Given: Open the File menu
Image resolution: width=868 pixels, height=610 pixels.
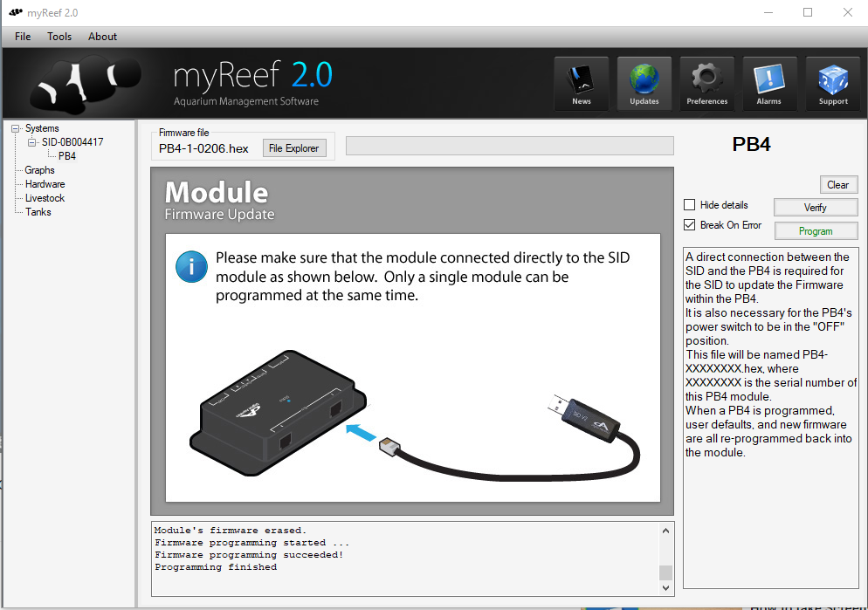Looking at the screenshot, I should pos(23,37).
